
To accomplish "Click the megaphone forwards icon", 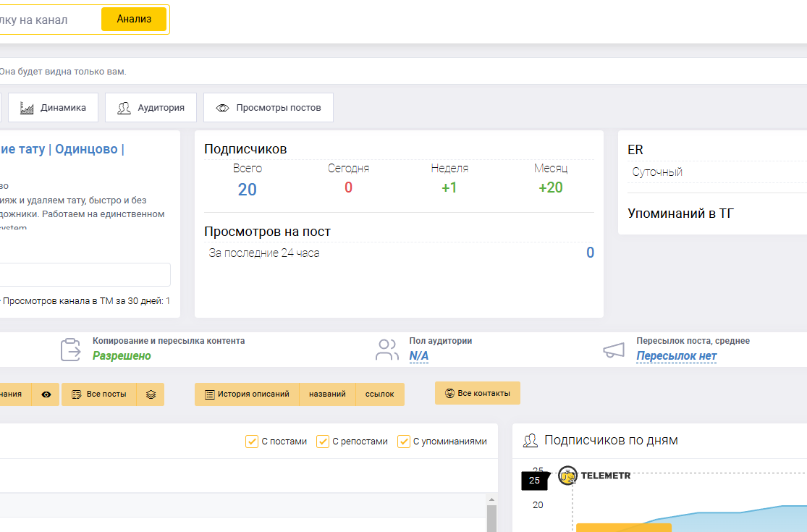I will 614,350.
